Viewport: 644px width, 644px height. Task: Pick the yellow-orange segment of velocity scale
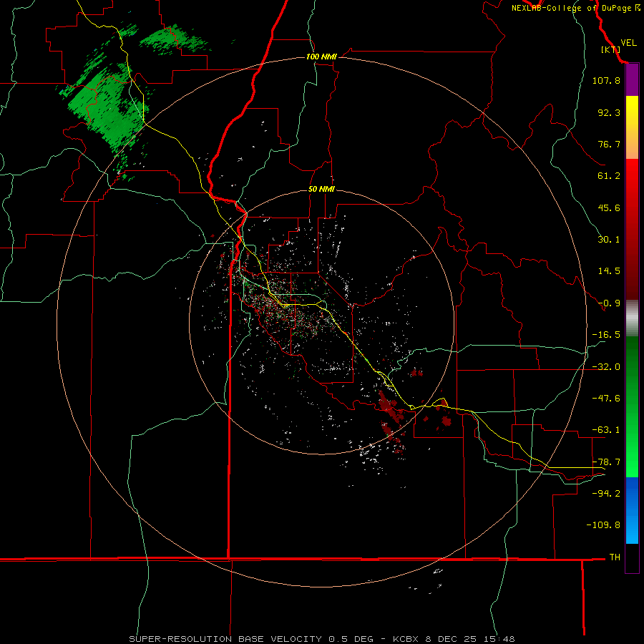click(632, 127)
